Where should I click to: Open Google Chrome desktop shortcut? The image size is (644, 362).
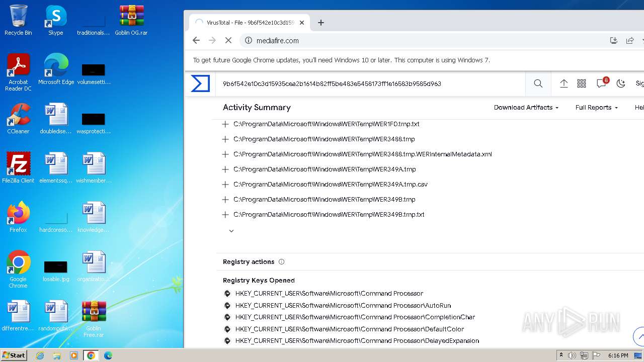click(18, 269)
